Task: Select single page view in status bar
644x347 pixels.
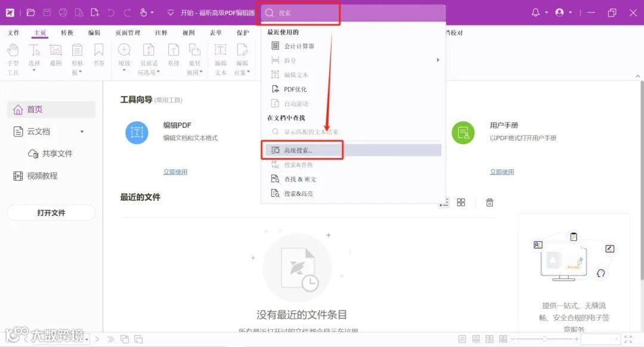Action: click(x=462, y=339)
